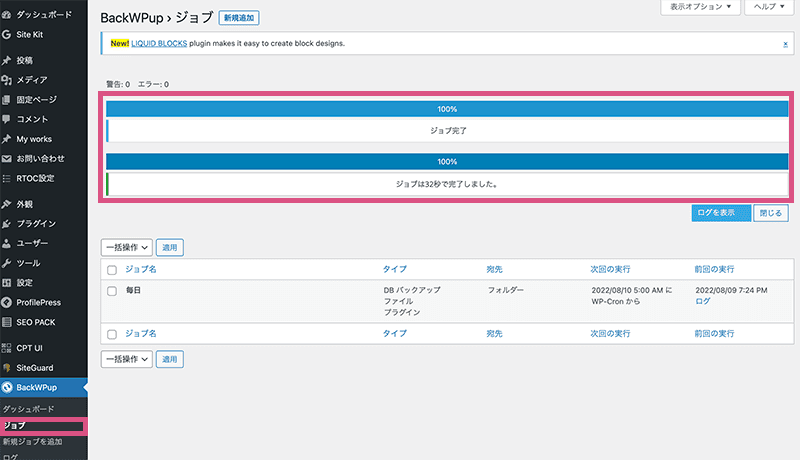Click the BackWPup logo icon

6,388
